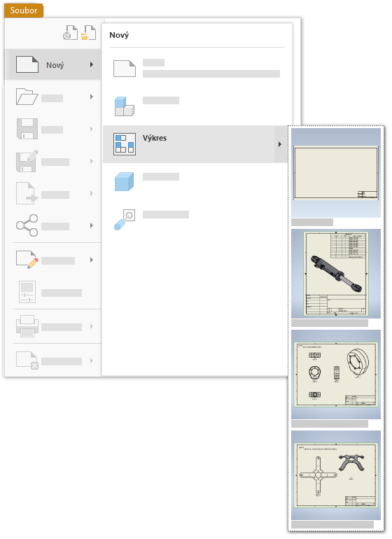Click the export page with arrow icon

27,193
